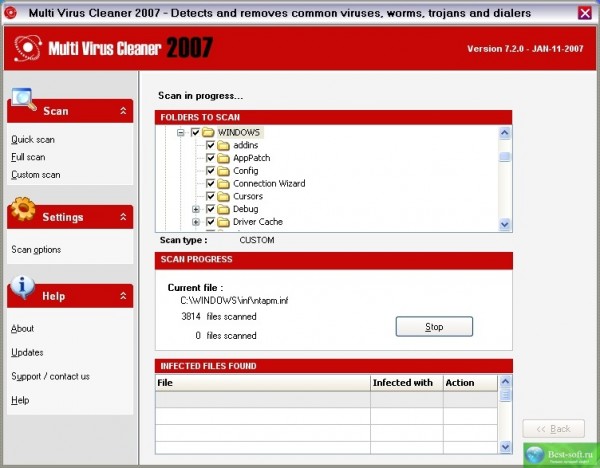Viewport: 600px width, 468px height.
Task: Select the AppPatch folder label
Action: [252, 158]
